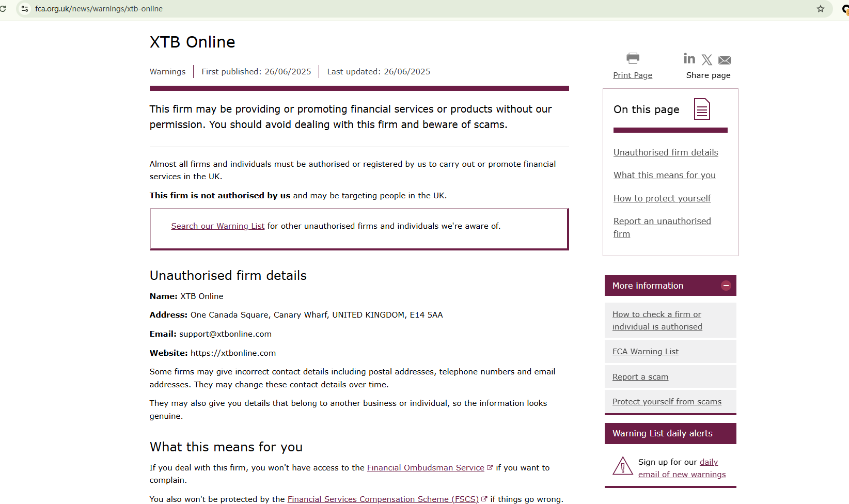
Task: Go to How to protect yourself section
Action: click(x=662, y=198)
